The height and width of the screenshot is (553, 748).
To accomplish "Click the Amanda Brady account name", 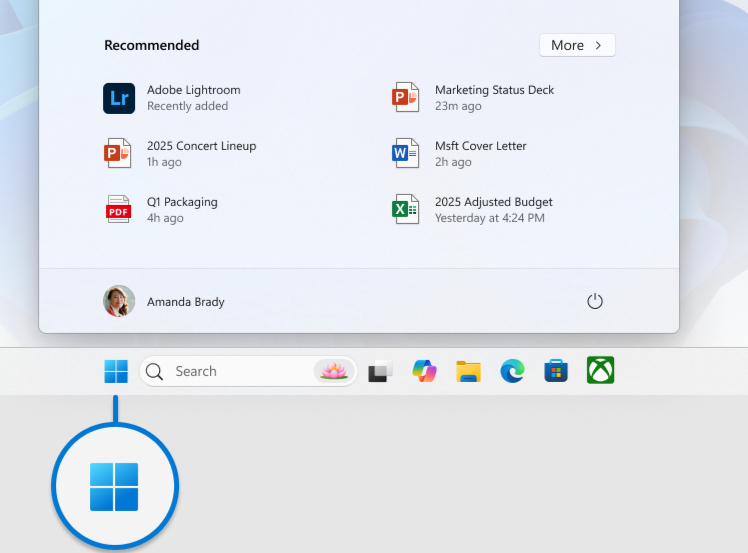I will [186, 302].
